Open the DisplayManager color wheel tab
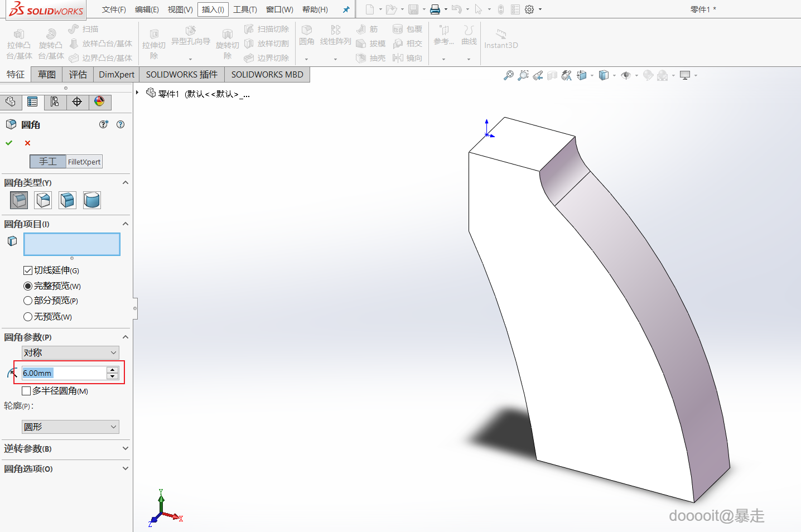The width and height of the screenshot is (801, 532). pyautogui.click(x=99, y=101)
